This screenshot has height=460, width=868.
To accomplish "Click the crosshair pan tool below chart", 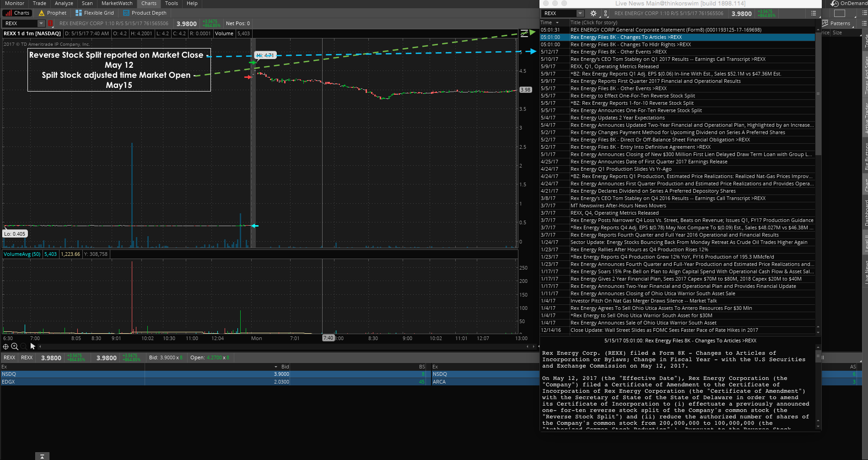I will 6,346.
